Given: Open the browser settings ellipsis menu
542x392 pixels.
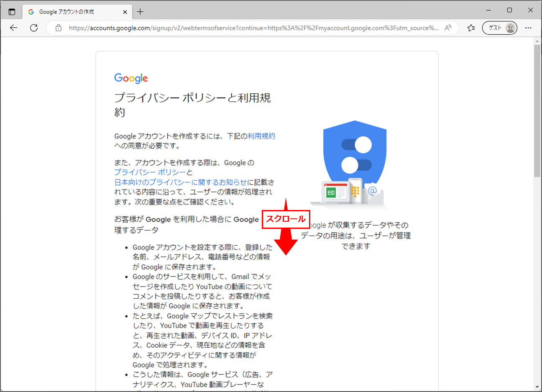Looking at the screenshot, I should [528, 28].
